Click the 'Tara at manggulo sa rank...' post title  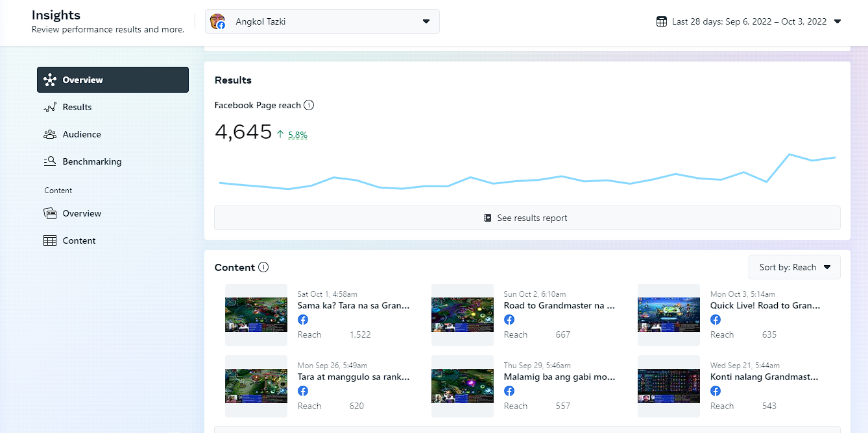coord(354,377)
